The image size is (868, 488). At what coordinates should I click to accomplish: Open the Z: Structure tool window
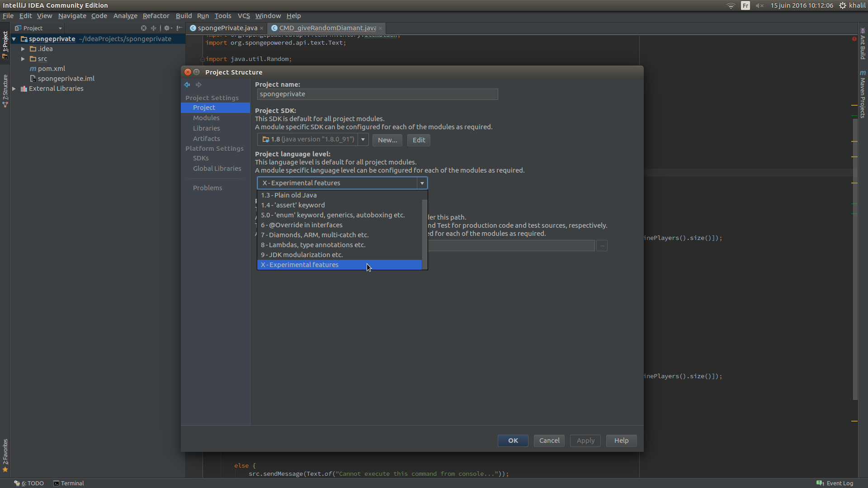(5, 90)
